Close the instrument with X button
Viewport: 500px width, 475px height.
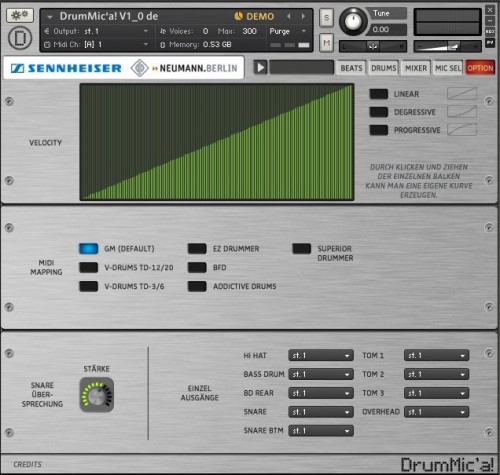[490, 10]
